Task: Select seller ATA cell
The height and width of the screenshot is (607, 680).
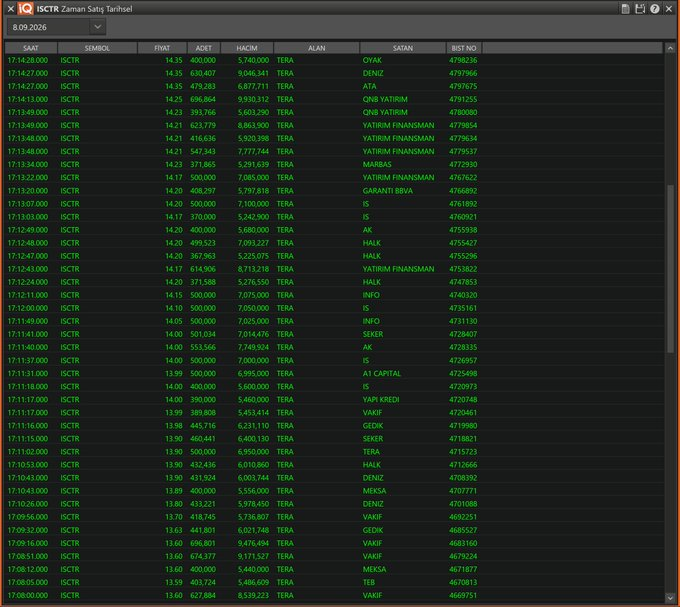Action: [369, 86]
